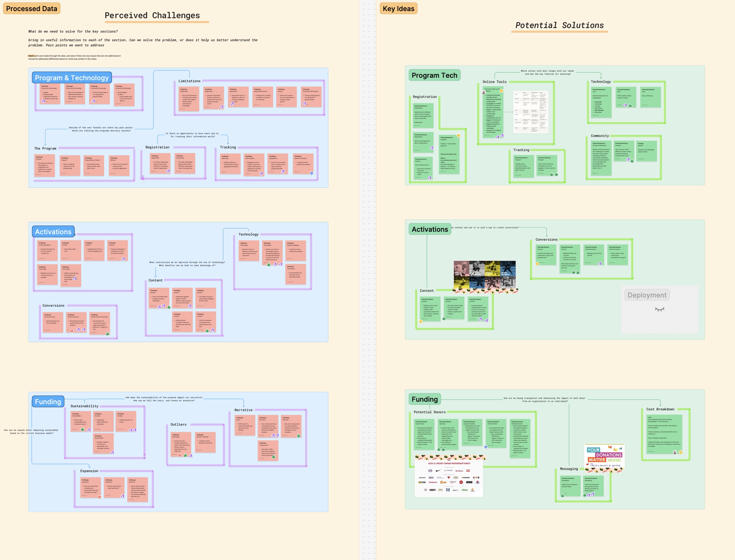Click Registration heading in Program Tech section
735x560 pixels.
click(x=424, y=97)
